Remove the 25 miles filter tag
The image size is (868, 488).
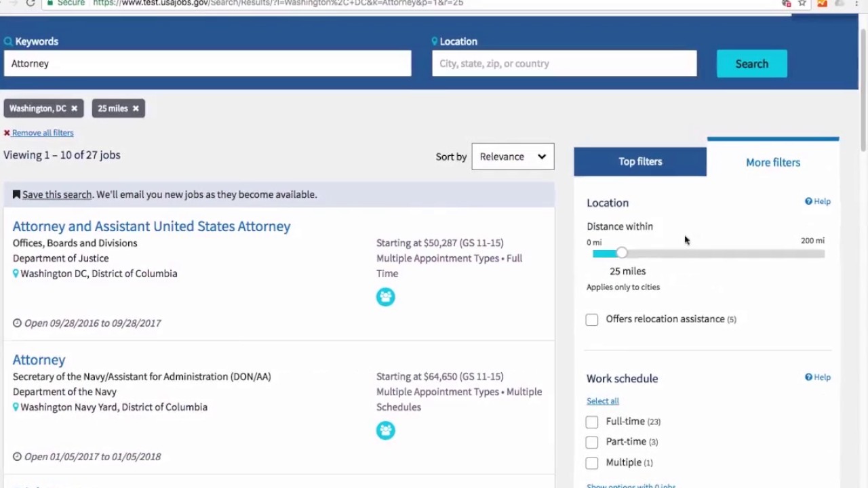pyautogui.click(x=136, y=108)
